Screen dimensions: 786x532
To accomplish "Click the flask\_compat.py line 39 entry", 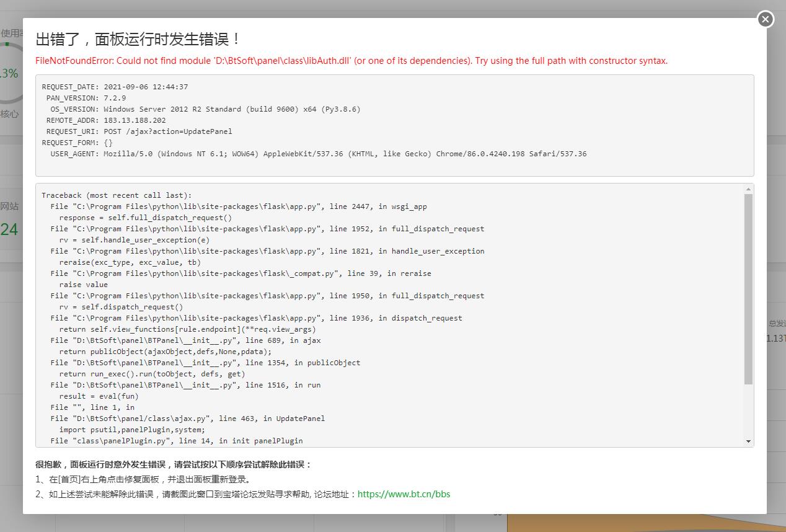I will click(241, 273).
